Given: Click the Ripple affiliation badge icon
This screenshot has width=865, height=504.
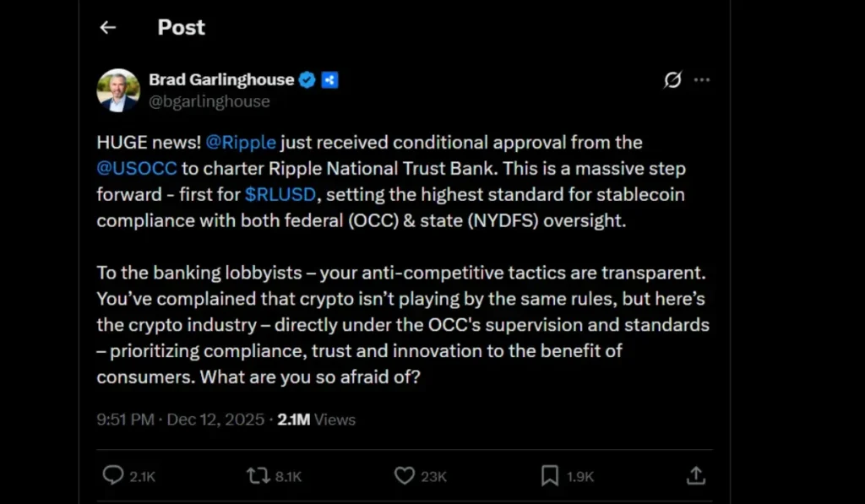Looking at the screenshot, I should [x=329, y=80].
